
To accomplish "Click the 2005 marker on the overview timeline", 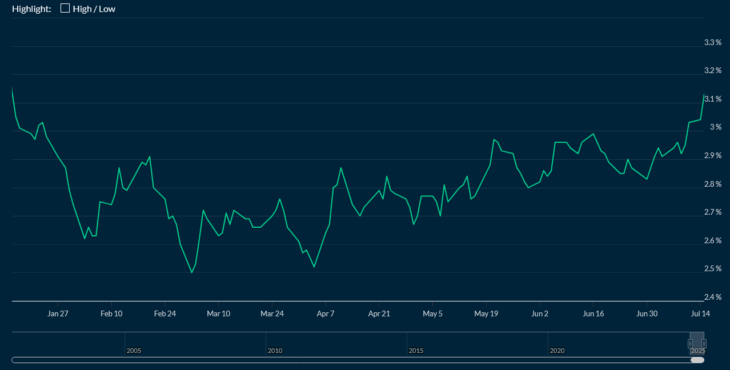I will click(x=134, y=350).
